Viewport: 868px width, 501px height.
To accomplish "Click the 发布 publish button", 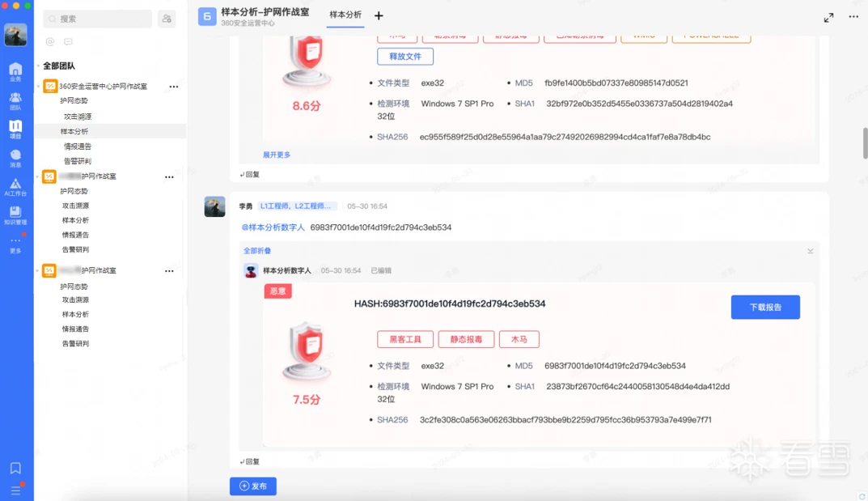I will [x=252, y=486].
